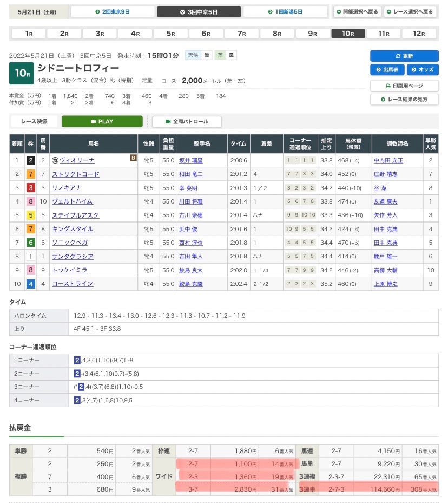The width and height of the screenshot is (448, 503).
Task: Return via レース選択へ戻る button
Action: (410, 11)
